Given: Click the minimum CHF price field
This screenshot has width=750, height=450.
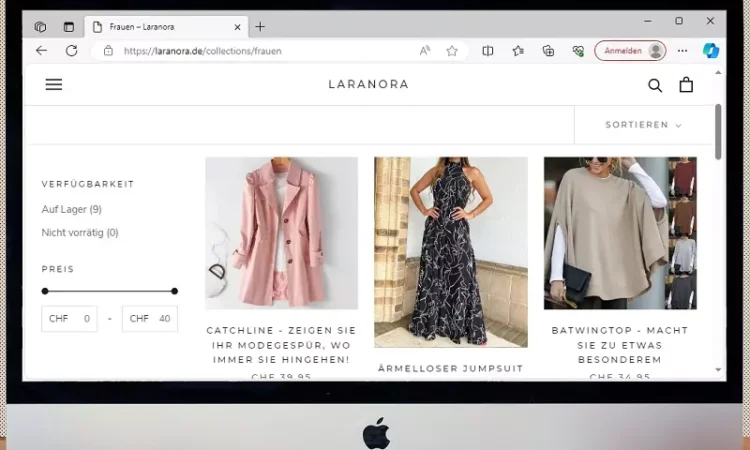Looking at the screenshot, I should click(x=69, y=318).
